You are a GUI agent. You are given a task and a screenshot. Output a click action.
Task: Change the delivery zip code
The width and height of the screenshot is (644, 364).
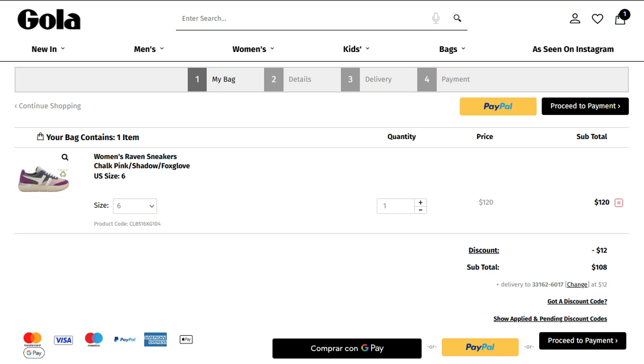pos(577,285)
